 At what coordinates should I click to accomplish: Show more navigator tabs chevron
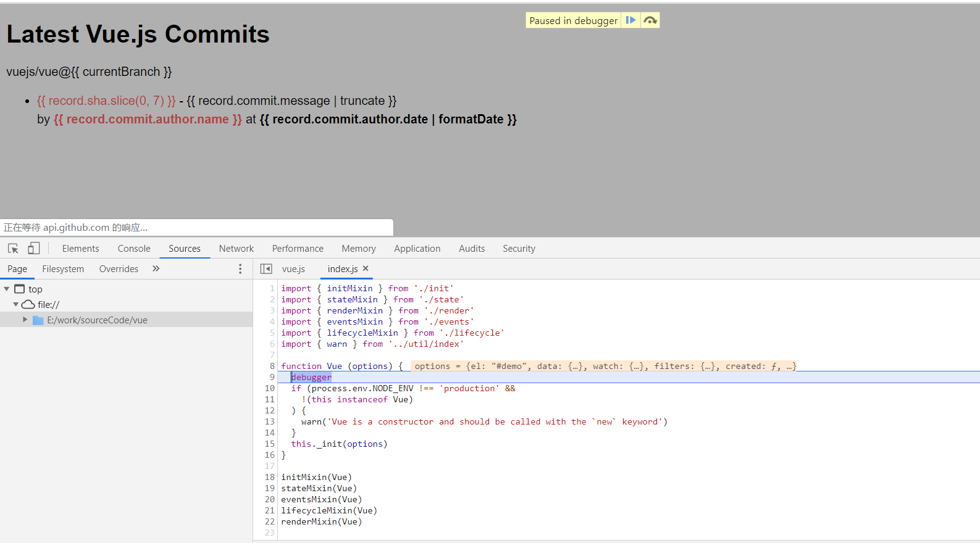(156, 268)
